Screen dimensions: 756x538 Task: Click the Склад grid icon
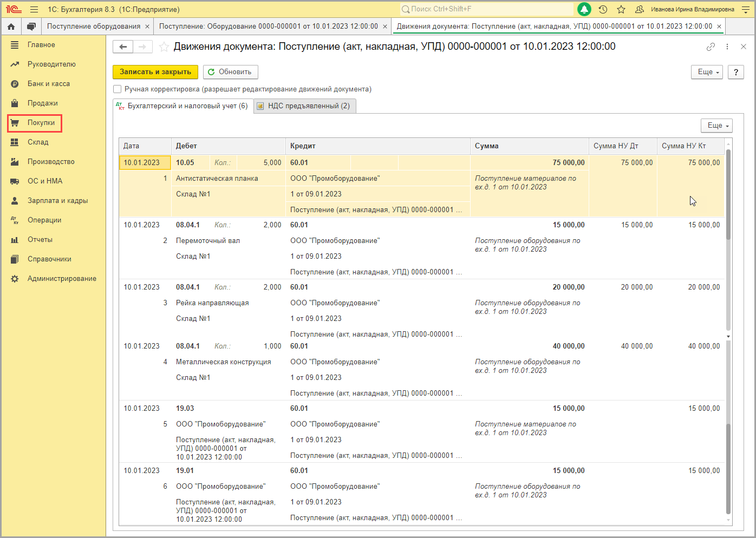click(15, 142)
